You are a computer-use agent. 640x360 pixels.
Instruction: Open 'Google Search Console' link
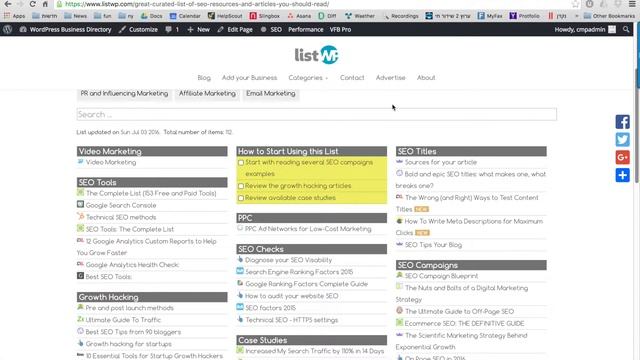tap(121, 205)
